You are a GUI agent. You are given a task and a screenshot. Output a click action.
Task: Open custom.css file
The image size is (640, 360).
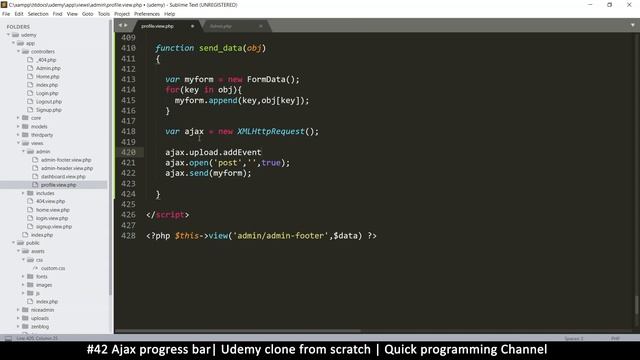[53, 268]
